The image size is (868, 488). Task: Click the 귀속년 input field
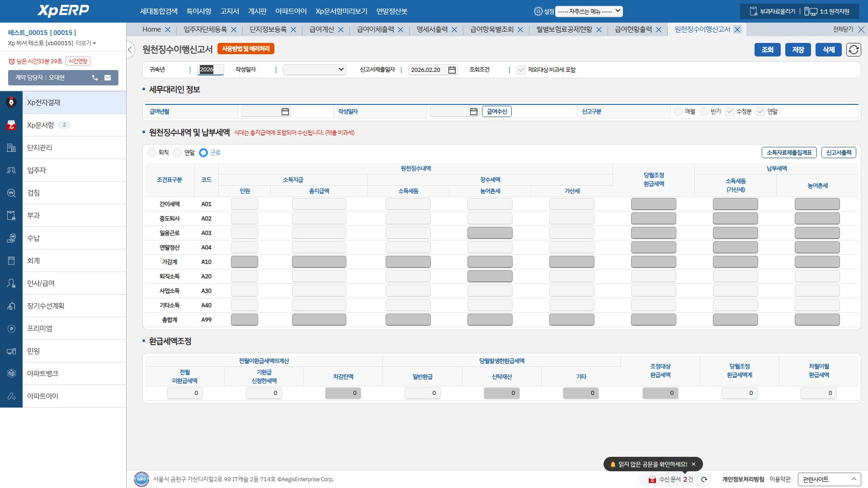point(211,70)
